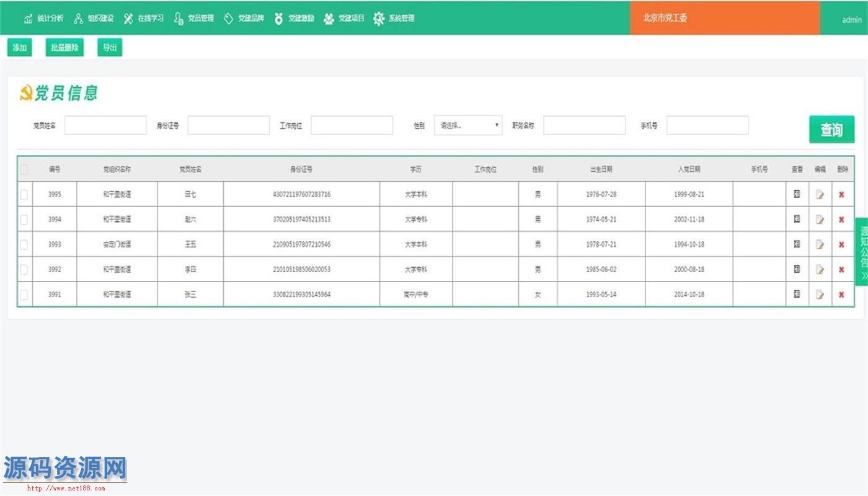Open the 性别 dropdown filter

pos(468,125)
